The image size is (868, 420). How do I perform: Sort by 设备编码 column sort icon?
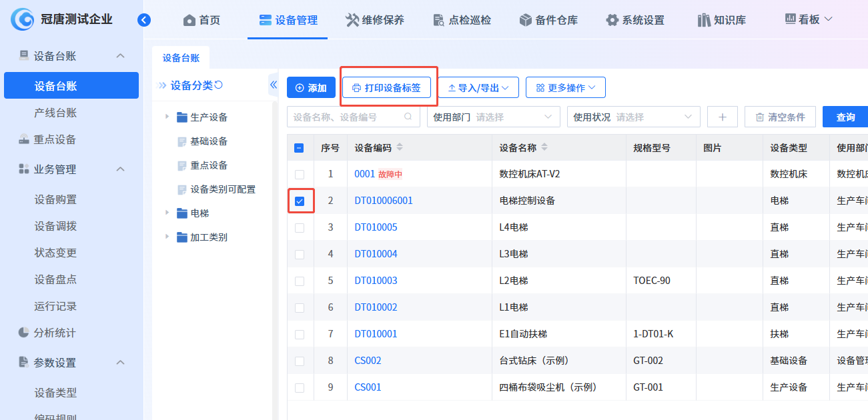click(x=400, y=147)
